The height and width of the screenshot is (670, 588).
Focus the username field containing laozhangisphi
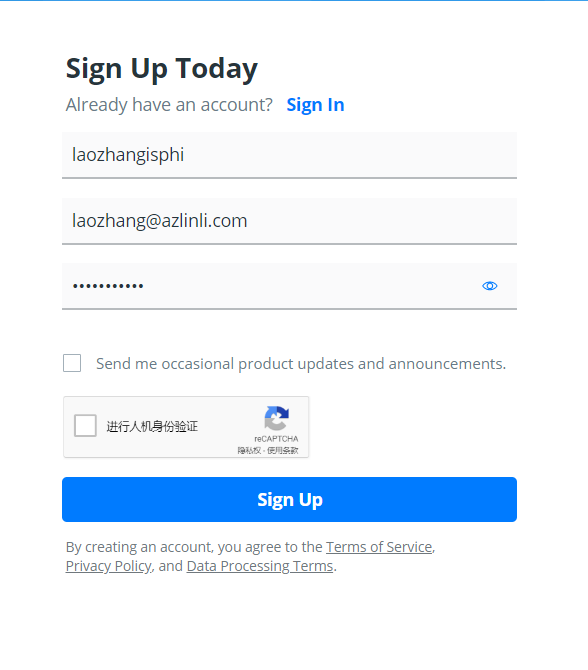[289, 155]
